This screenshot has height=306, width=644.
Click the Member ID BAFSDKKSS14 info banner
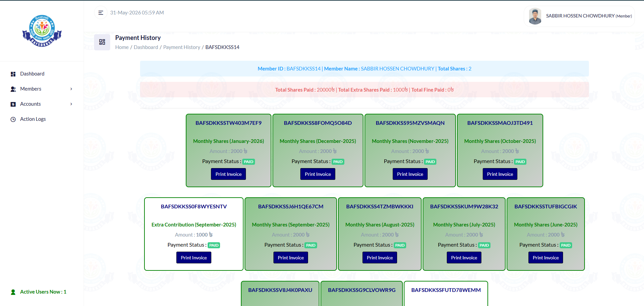pos(364,68)
